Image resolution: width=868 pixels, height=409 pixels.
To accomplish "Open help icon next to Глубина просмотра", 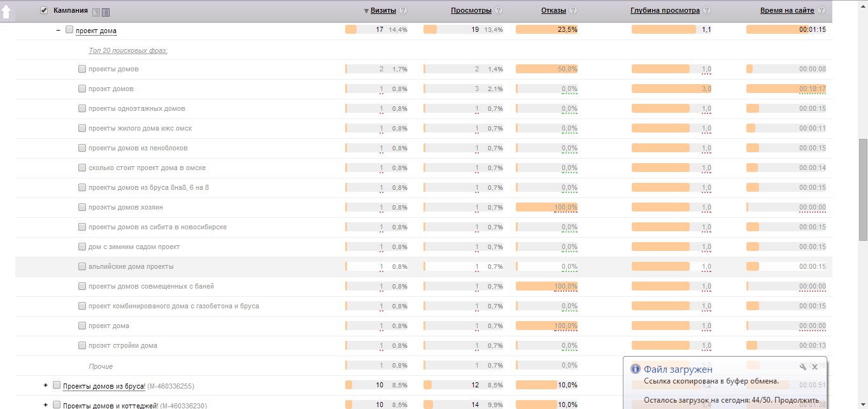I will [707, 10].
